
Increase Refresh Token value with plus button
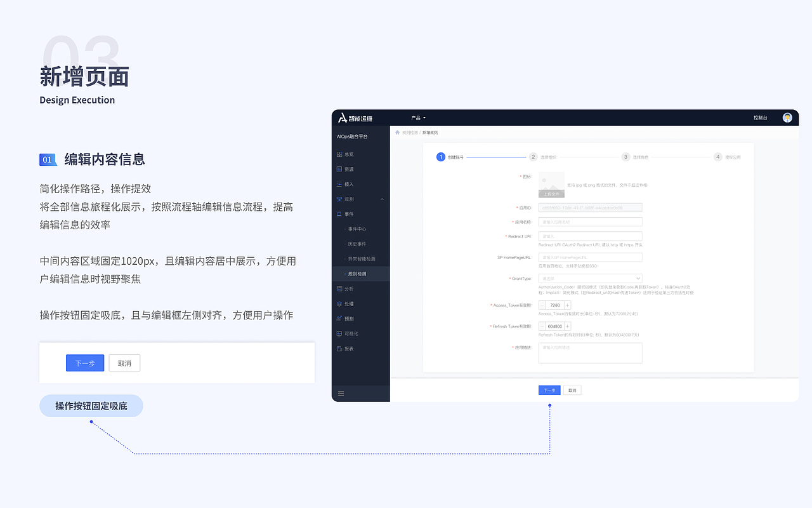[568, 326]
